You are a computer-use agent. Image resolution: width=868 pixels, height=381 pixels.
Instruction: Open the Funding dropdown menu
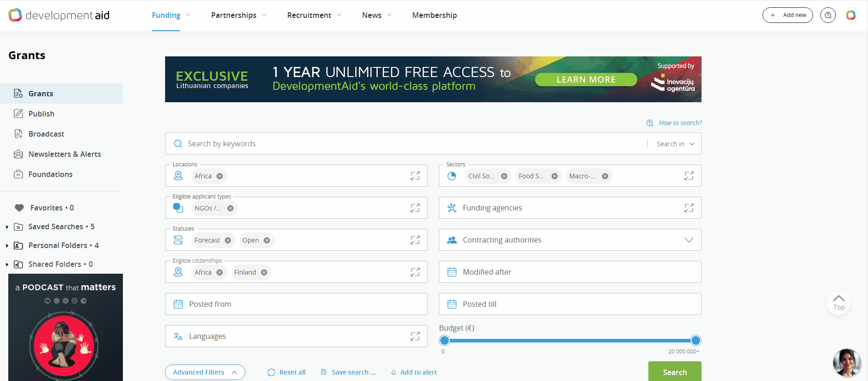(x=171, y=15)
